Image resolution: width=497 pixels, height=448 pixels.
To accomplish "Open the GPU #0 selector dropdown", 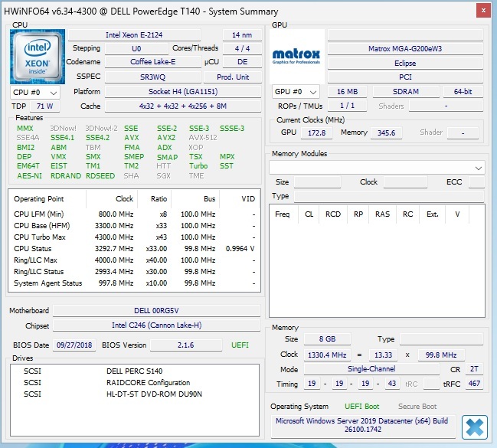I will (x=296, y=92).
